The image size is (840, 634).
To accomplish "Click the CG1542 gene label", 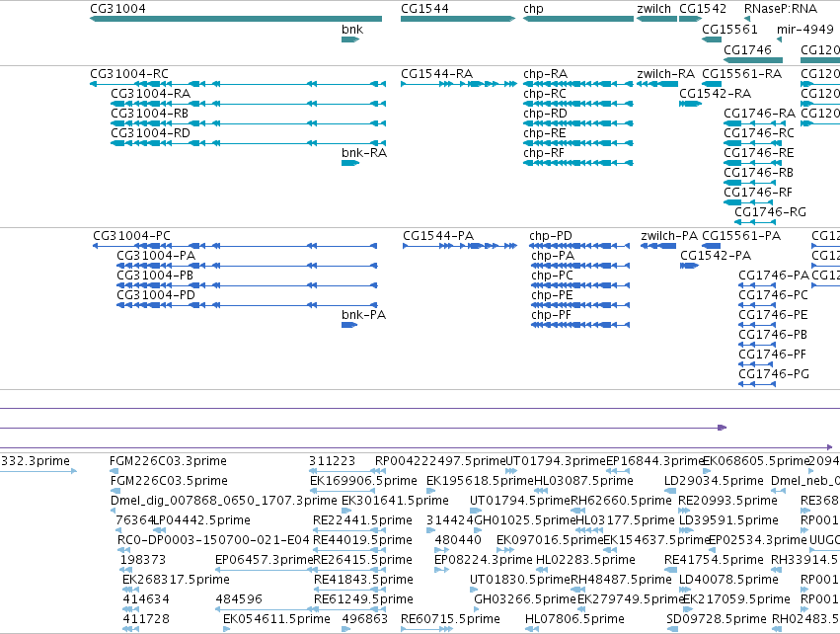I will click(x=703, y=9).
